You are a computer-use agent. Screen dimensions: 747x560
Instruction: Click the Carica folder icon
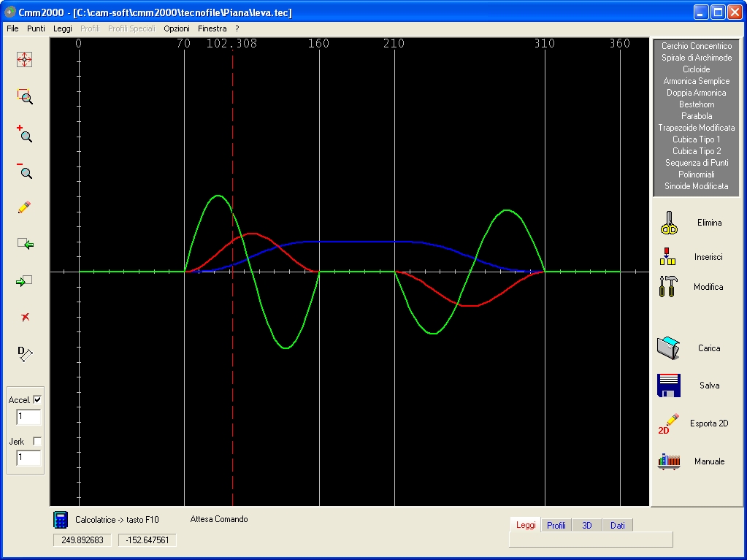[x=668, y=348]
